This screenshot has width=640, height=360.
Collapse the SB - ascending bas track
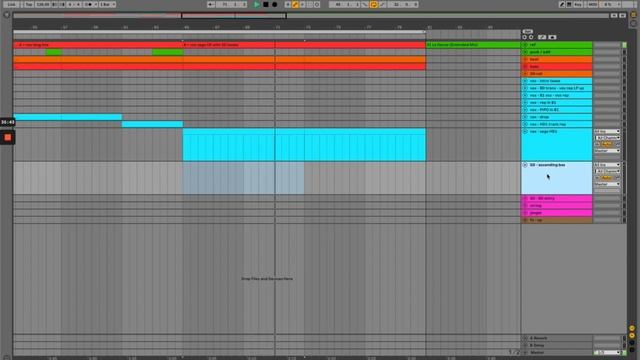(x=525, y=165)
